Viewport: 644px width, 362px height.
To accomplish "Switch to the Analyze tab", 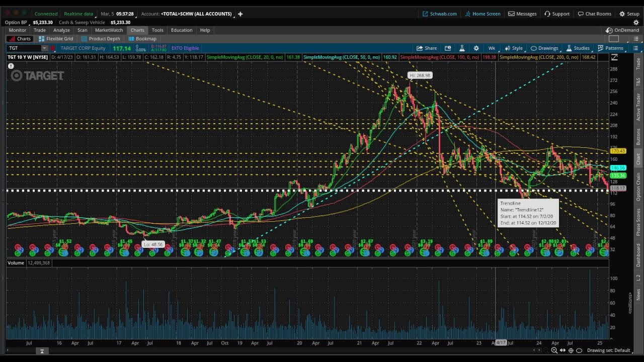I will click(61, 30).
